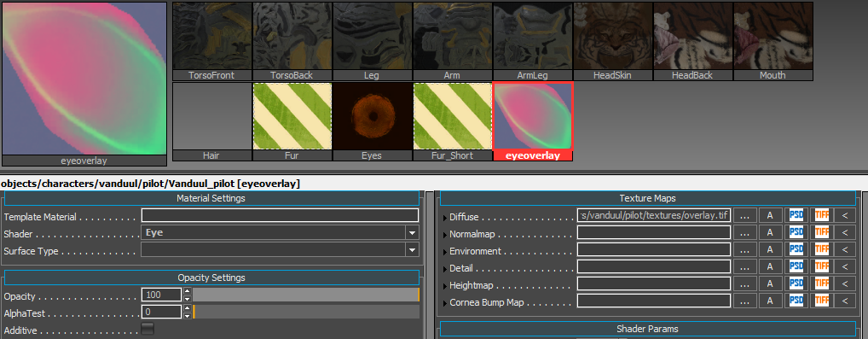Browse for a Normalmap texture file
Image resolution: width=868 pixels, height=339 pixels.
[x=744, y=232]
